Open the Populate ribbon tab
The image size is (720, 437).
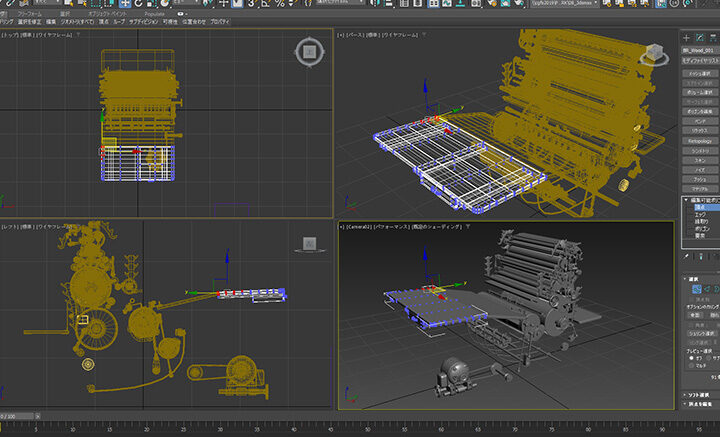[154, 14]
